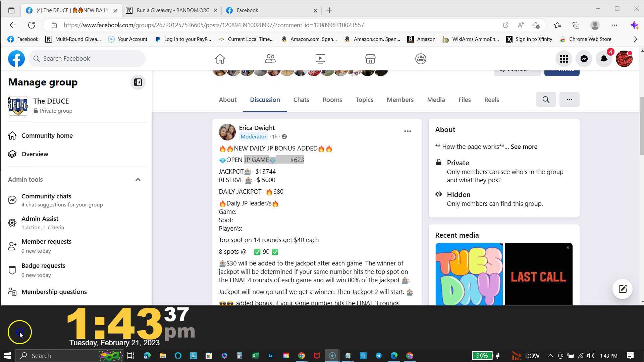Switch to the Members tab
This screenshot has height=362, width=644.
point(400,100)
